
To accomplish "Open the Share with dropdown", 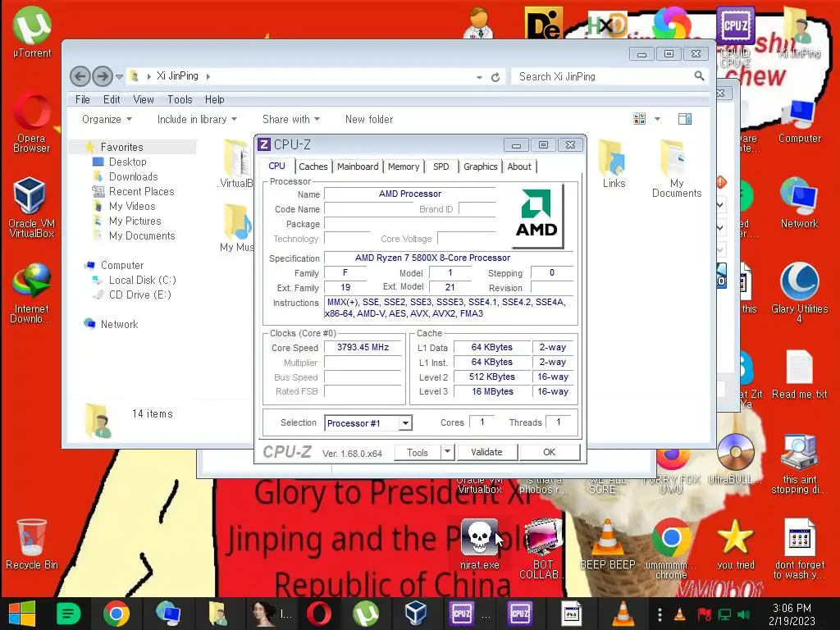I will 291,120.
